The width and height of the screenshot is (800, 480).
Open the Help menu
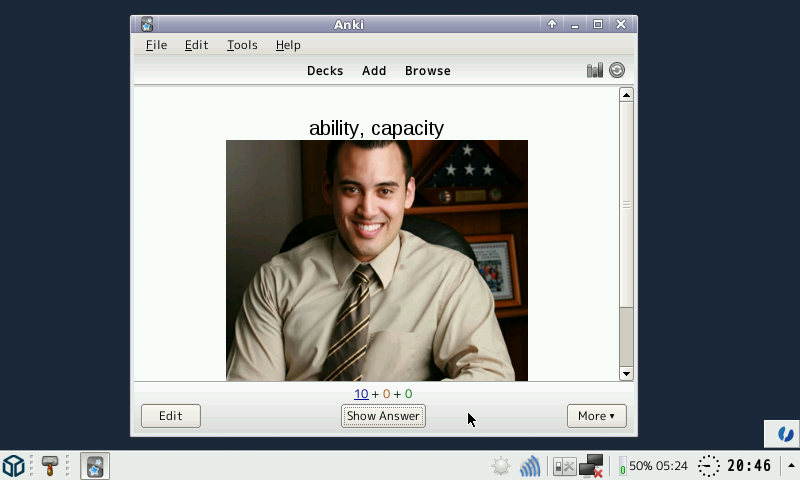[x=288, y=45]
